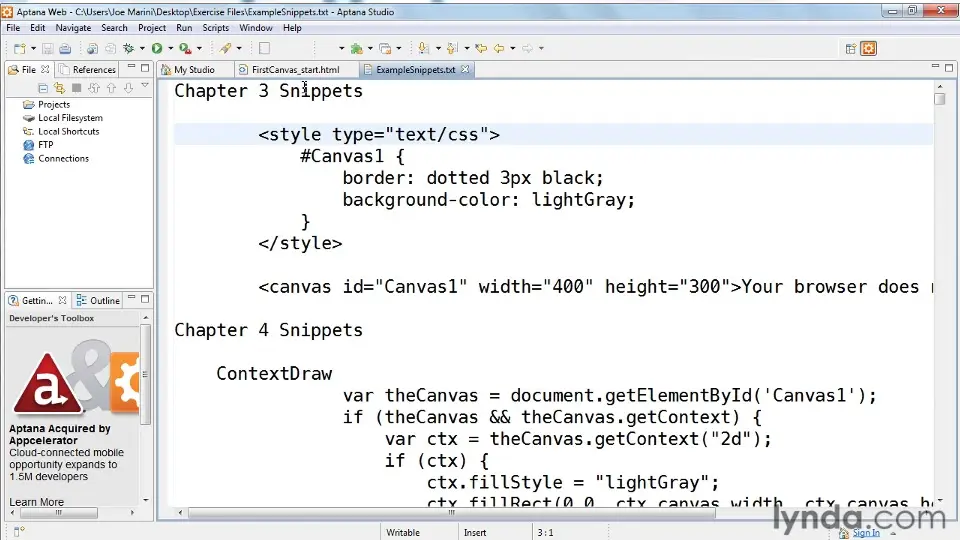Image resolution: width=960 pixels, height=540 pixels.
Task: Open the File menu
Action: (x=13, y=28)
